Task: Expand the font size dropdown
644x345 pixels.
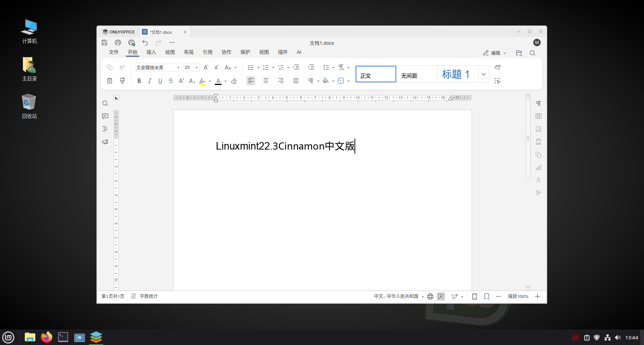Action: (196, 68)
